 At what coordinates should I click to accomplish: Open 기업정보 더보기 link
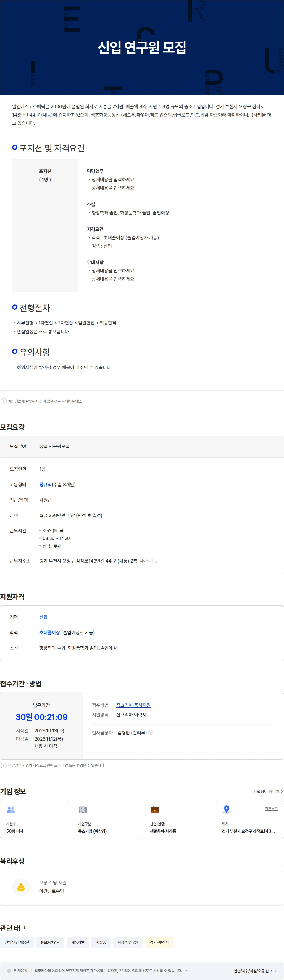(x=266, y=791)
